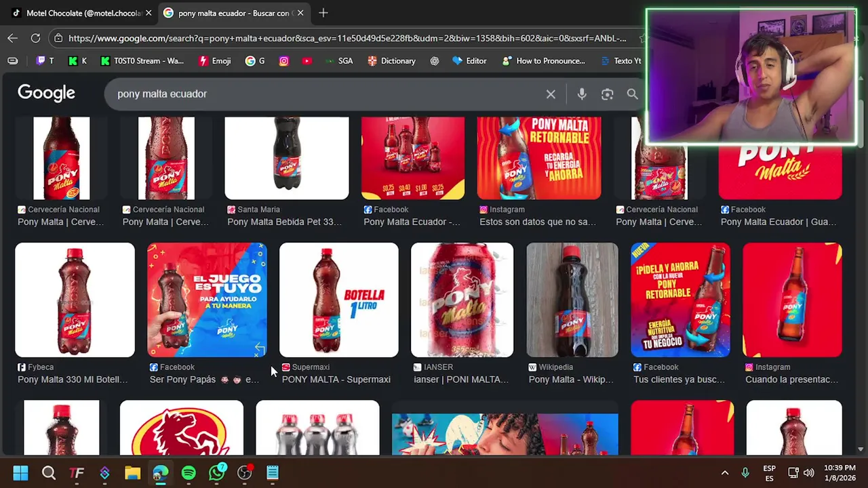Open the Google 'G' bookmark

pos(255,61)
